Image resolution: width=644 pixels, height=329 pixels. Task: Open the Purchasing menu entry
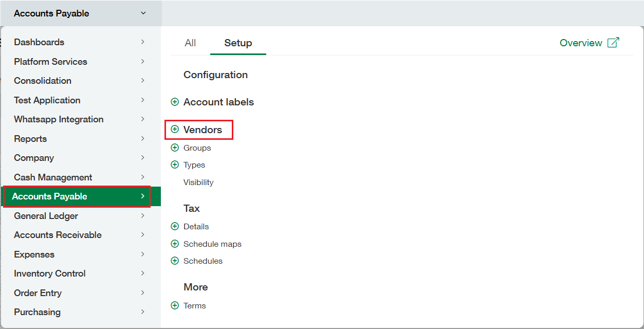pyautogui.click(x=37, y=312)
